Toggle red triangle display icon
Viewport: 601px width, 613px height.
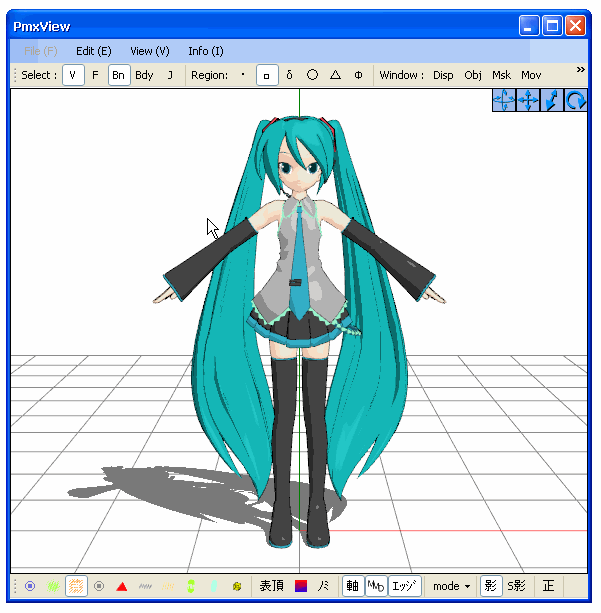point(122,586)
